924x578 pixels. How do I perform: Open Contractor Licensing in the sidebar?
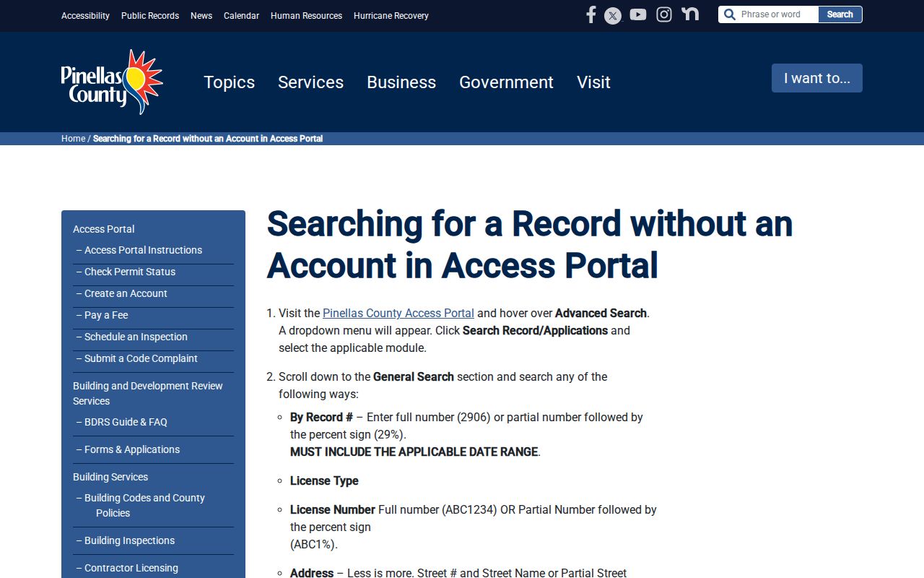131,568
